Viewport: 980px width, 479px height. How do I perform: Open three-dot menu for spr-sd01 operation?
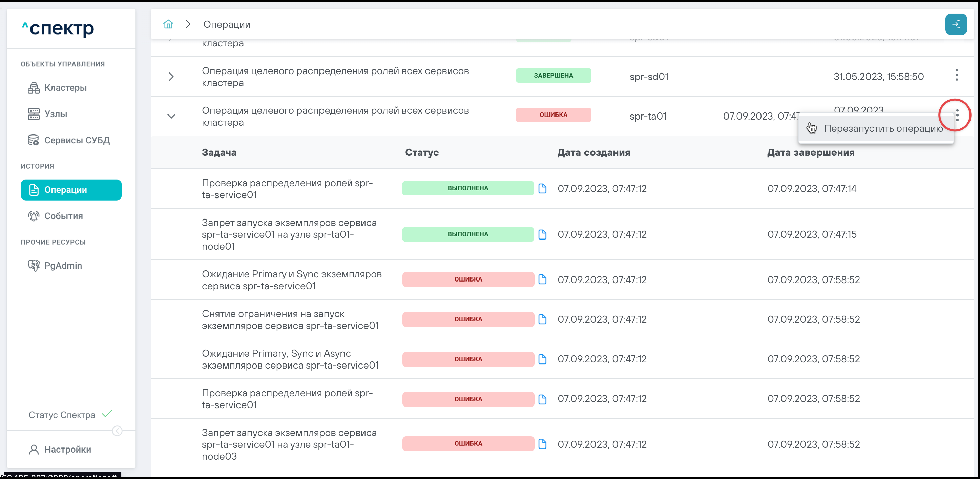pos(957,75)
